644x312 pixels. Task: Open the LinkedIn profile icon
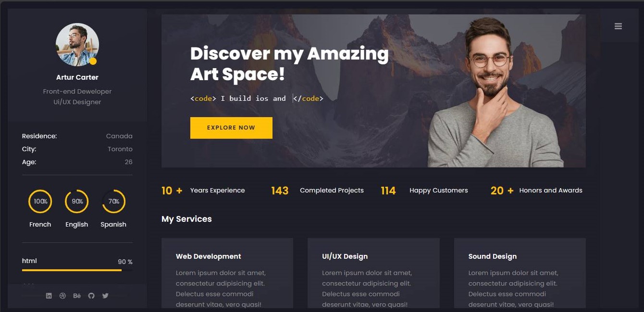pos(49,296)
